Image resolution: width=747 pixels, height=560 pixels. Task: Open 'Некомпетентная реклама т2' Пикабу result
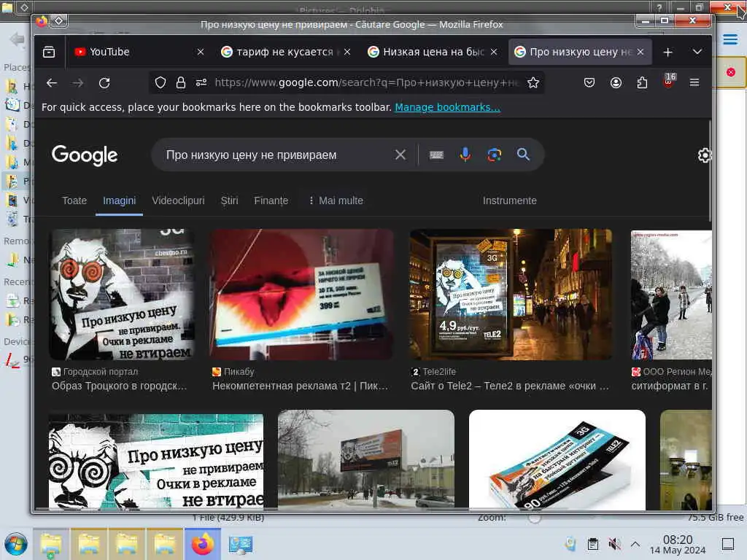pos(300,386)
